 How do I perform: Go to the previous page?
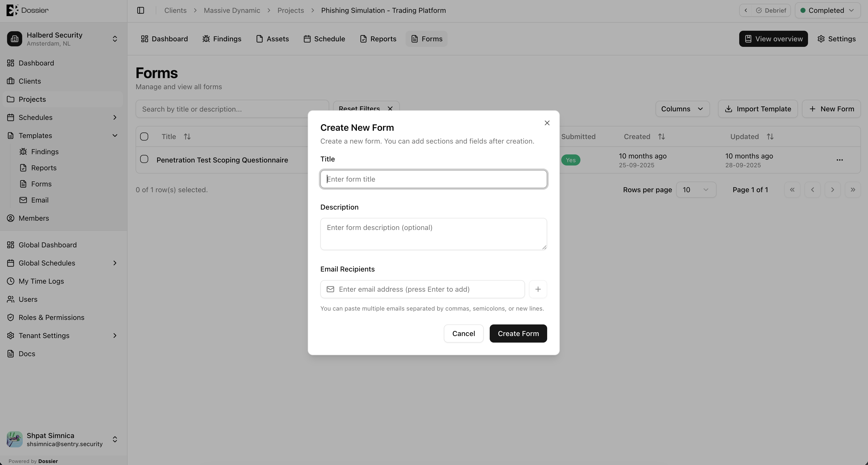[812, 190]
